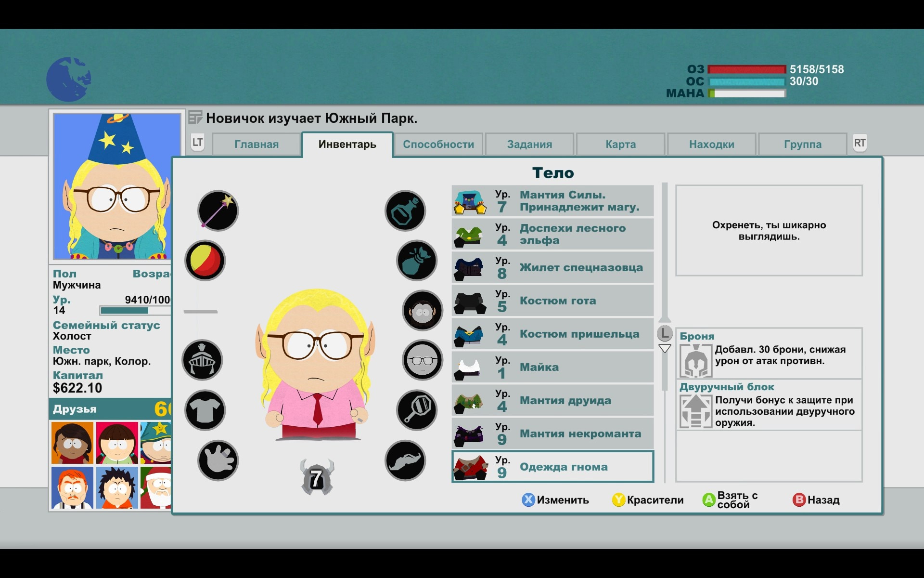Image resolution: width=924 pixels, height=578 pixels.
Task: Select Жилет спецназовца in the list
Action: coord(552,267)
